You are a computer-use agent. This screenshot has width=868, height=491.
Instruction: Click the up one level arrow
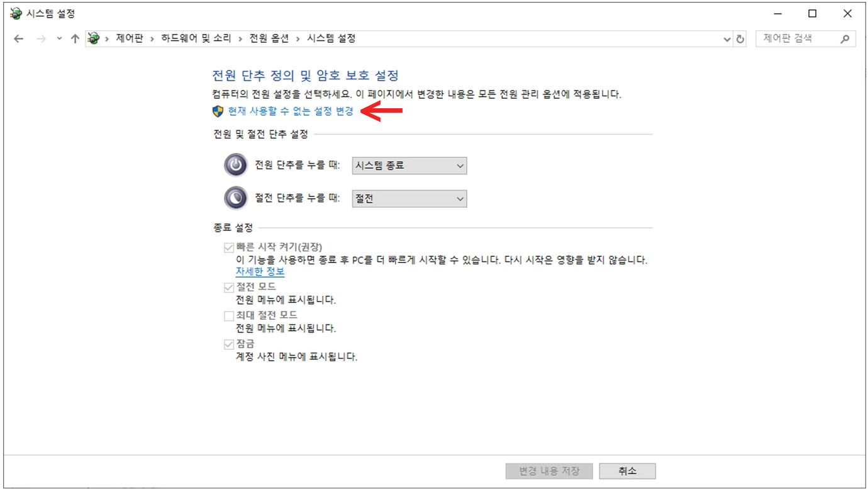pos(74,38)
